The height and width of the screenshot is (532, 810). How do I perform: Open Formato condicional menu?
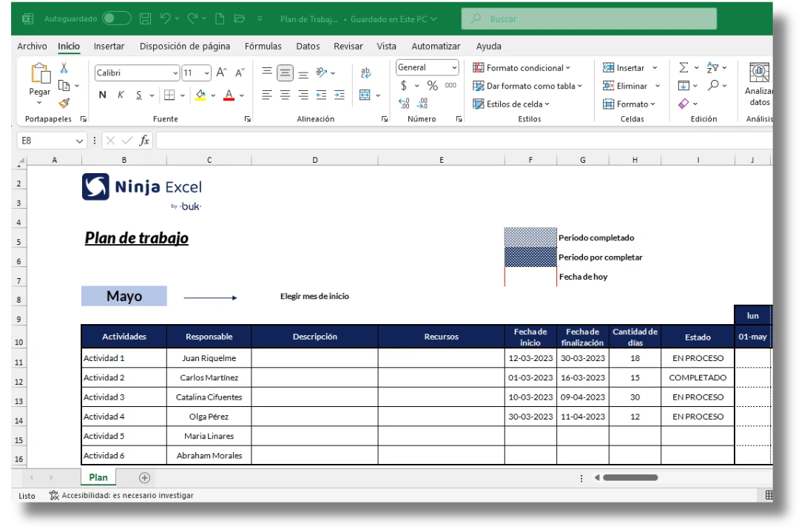pyautogui.click(x=522, y=67)
